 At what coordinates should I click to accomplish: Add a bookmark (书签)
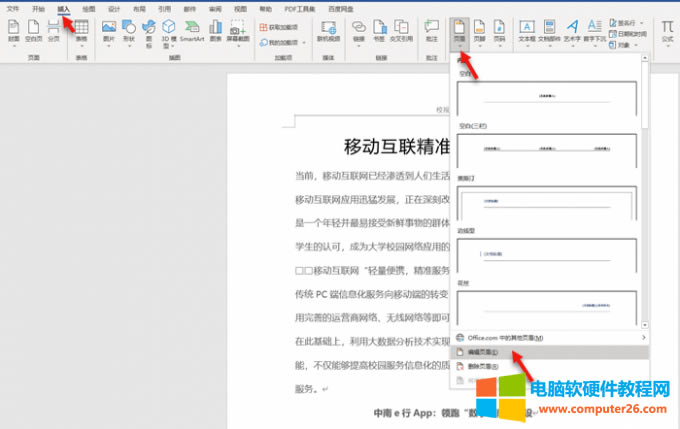click(x=381, y=29)
